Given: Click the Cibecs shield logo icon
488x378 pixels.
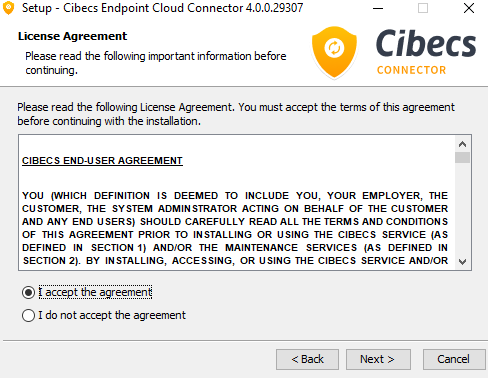Looking at the screenshot, I should click(334, 52).
